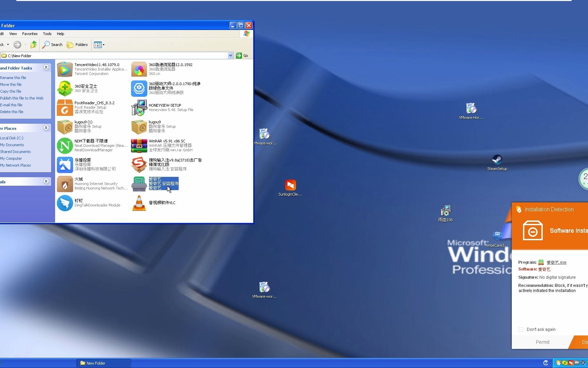The height and width of the screenshot is (368, 588).
Task: Open the View menu
Action: click(x=13, y=34)
